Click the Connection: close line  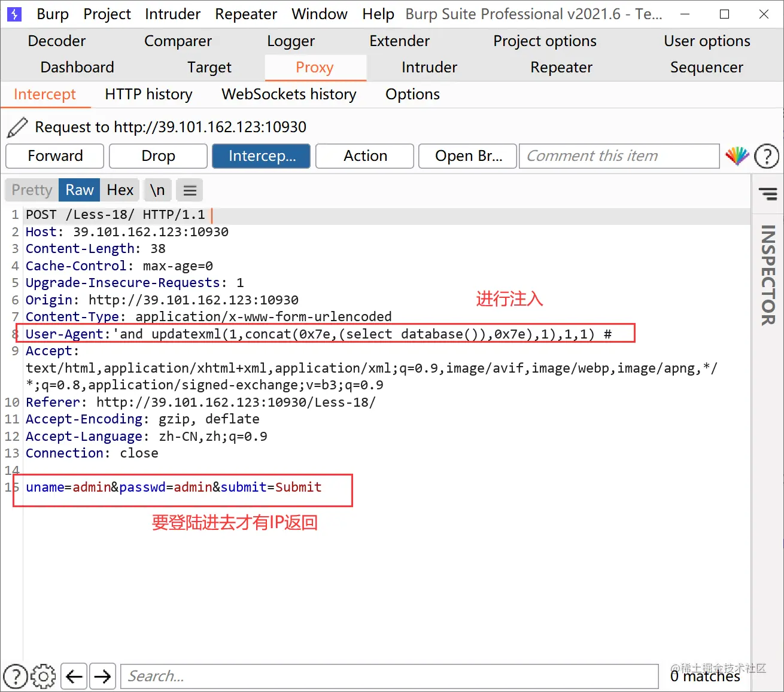(x=92, y=453)
